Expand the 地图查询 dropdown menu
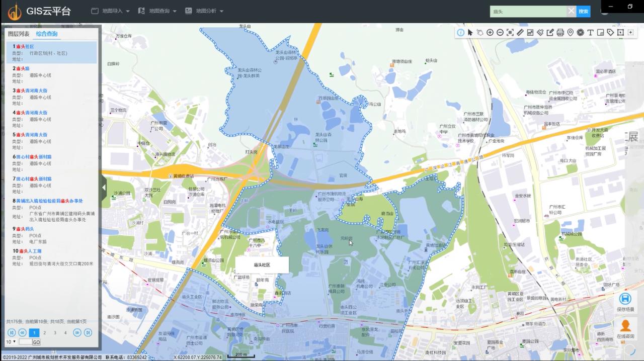Screen dimensions: 644x361 157,11
